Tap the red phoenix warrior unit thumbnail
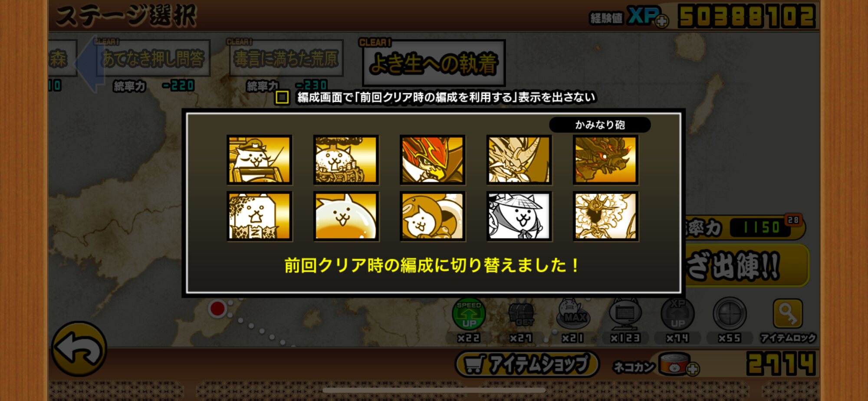 coord(432,160)
